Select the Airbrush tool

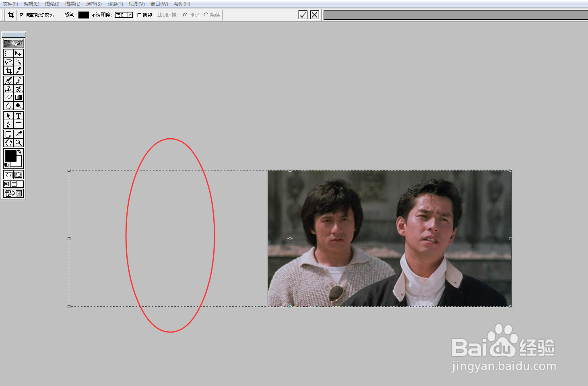[x=8, y=80]
